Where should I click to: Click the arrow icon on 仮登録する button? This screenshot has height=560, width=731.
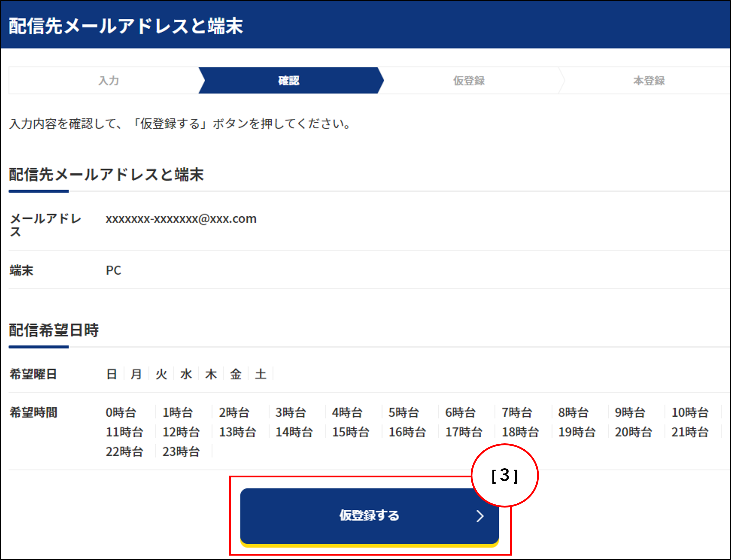pos(480,516)
